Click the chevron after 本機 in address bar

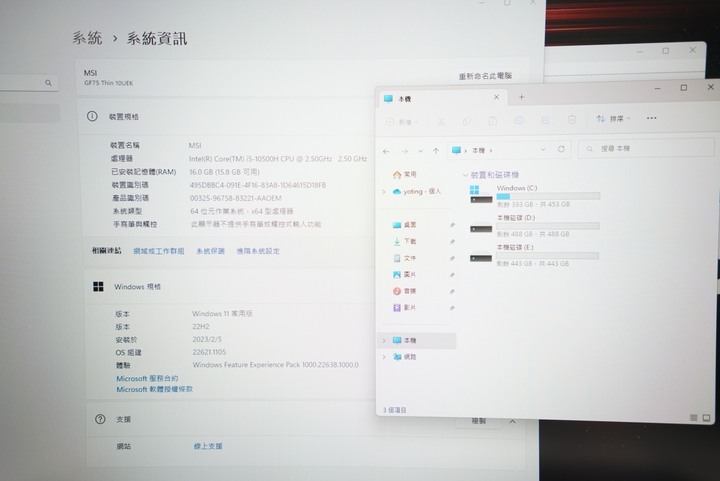coord(491,151)
